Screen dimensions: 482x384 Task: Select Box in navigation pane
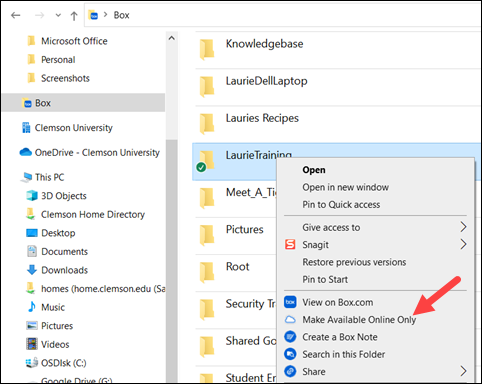[83, 103]
